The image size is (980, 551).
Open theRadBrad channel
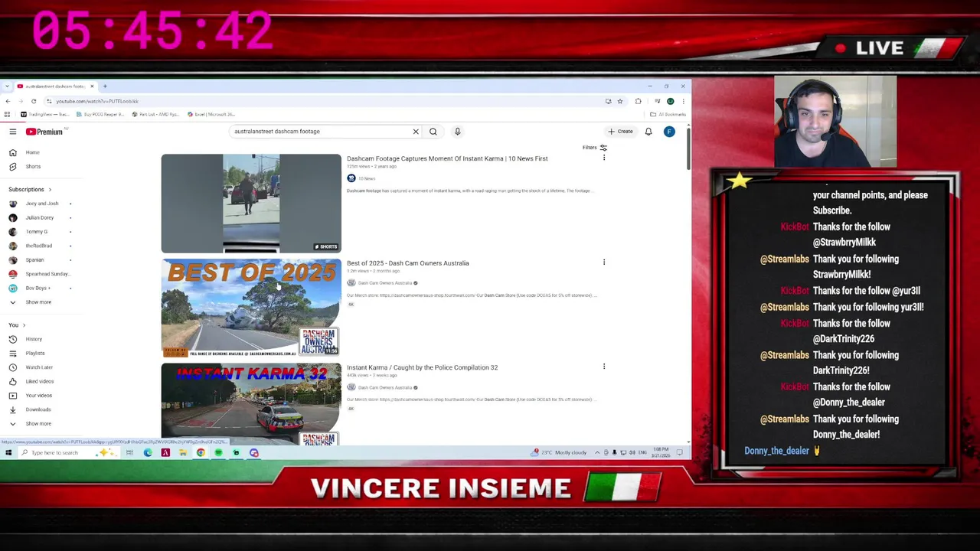(x=31, y=246)
